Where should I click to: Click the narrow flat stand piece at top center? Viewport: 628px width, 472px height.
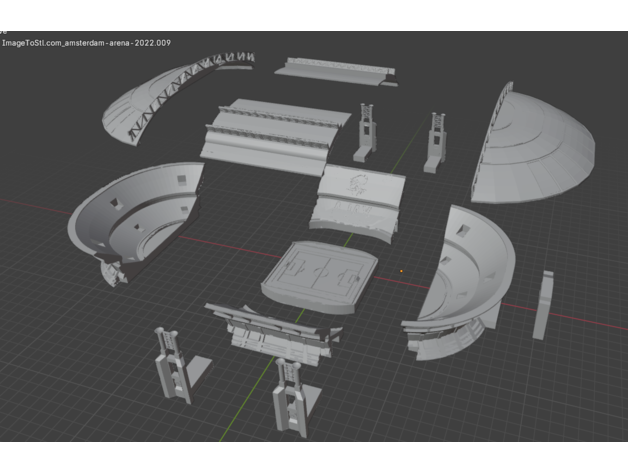pyautogui.click(x=335, y=70)
